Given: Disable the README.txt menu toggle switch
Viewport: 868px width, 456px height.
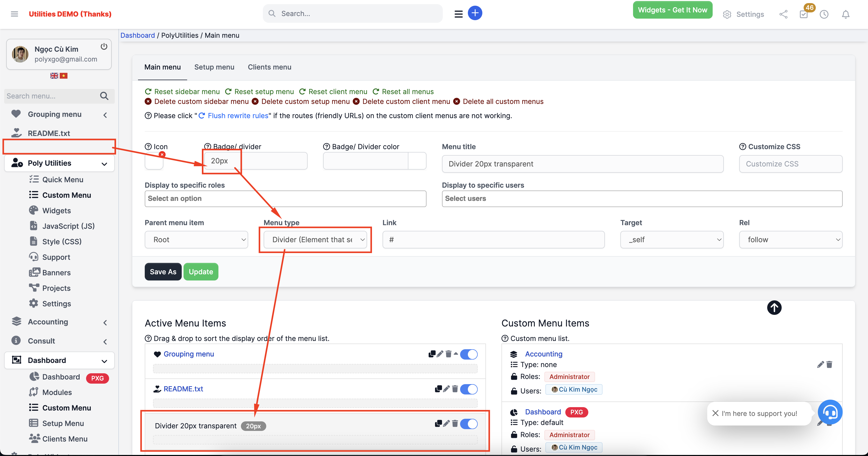Looking at the screenshot, I should (469, 389).
